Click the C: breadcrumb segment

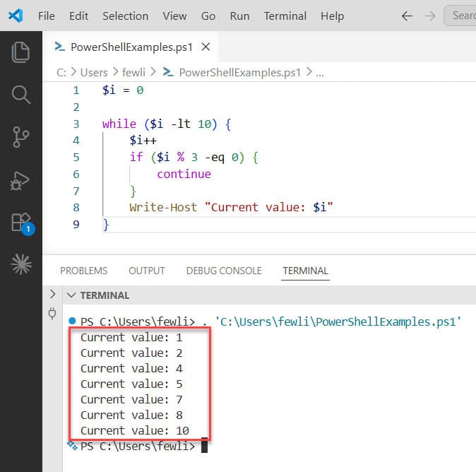coord(61,73)
